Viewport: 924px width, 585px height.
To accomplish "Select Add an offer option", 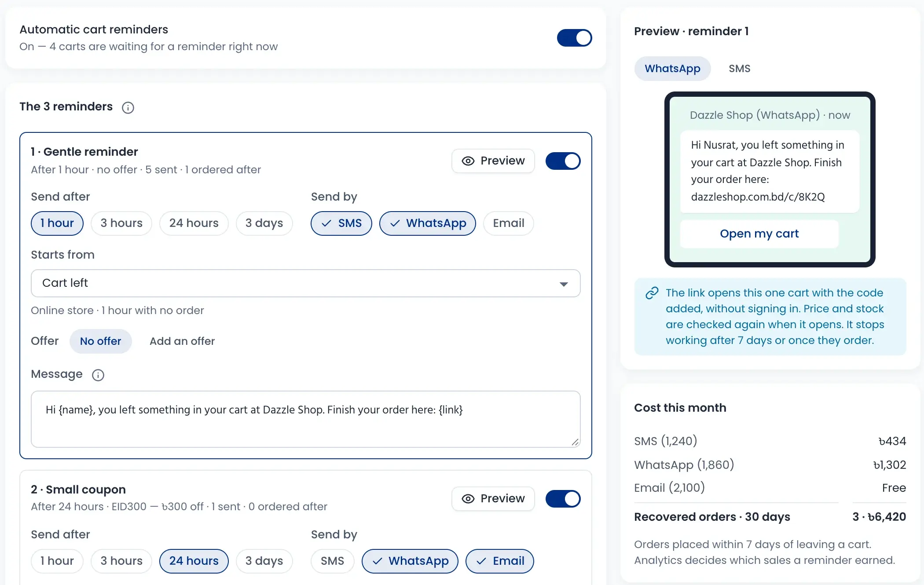I will [182, 341].
